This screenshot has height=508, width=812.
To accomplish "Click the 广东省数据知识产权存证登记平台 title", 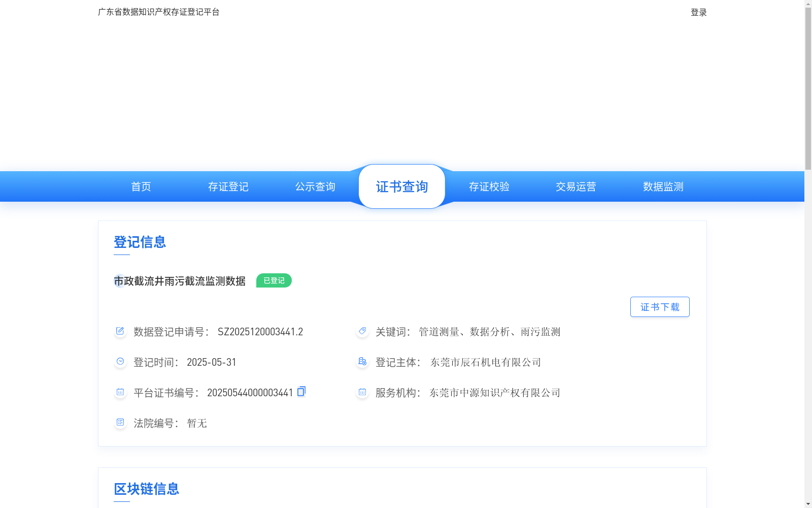I will pos(159,12).
